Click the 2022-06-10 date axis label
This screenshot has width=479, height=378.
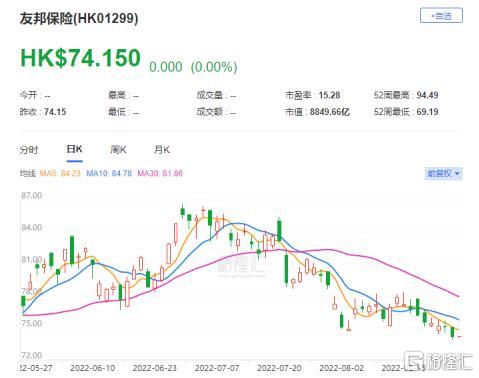click(92, 368)
